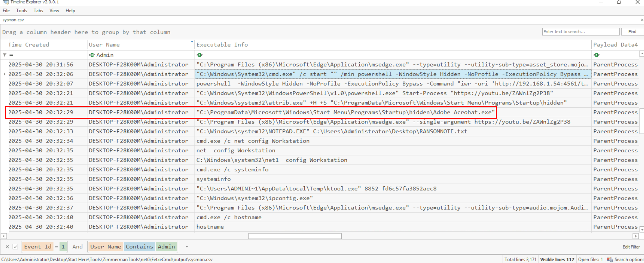Click the User Name field in filter bar
Viewport: 644px width, 263px height.
point(106,247)
